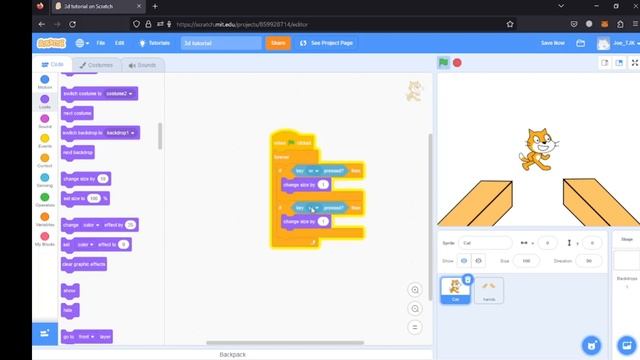Open key dropdown in second if block
The height and width of the screenshot is (360, 640).
313,208
